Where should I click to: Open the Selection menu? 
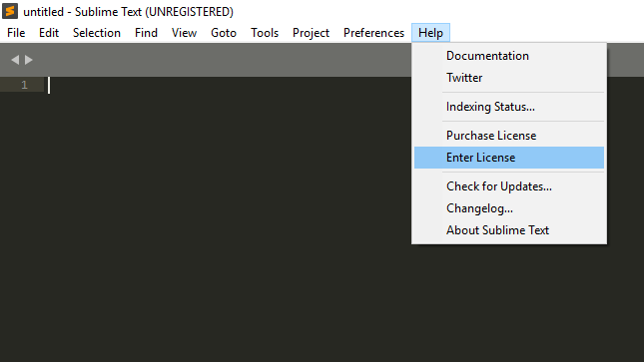tap(97, 33)
